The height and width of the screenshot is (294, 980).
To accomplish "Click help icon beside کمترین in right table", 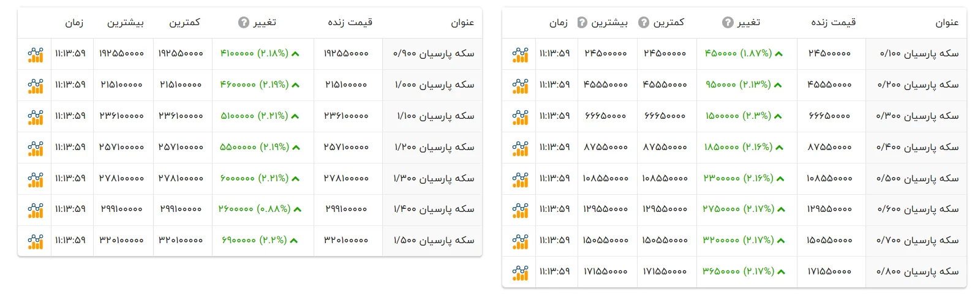I will [644, 23].
